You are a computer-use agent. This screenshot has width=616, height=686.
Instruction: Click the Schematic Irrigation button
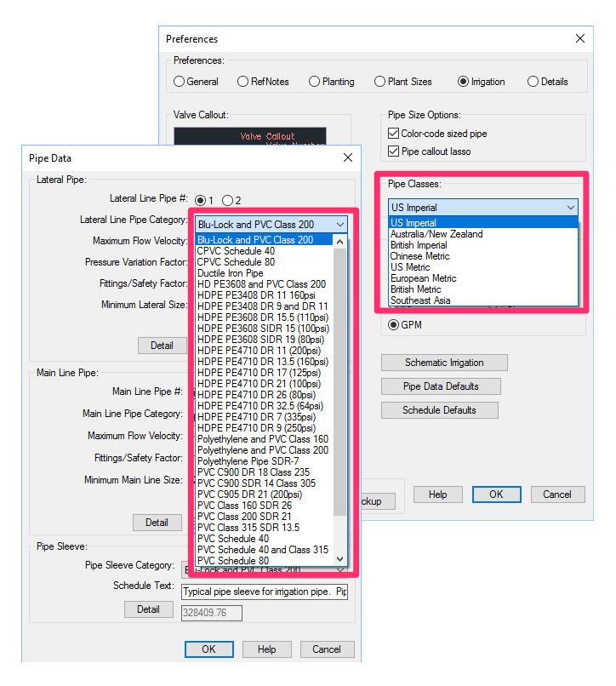coord(443,363)
